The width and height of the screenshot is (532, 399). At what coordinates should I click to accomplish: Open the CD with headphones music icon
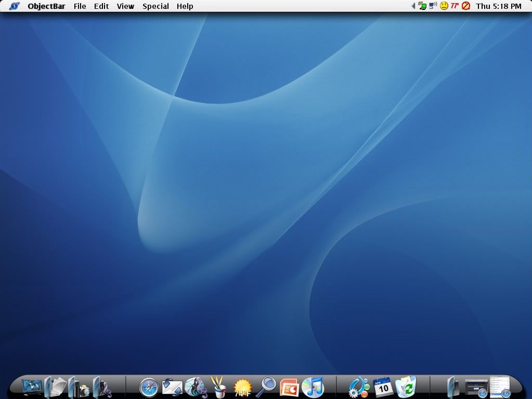pyautogui.click(x=196, y=388)
